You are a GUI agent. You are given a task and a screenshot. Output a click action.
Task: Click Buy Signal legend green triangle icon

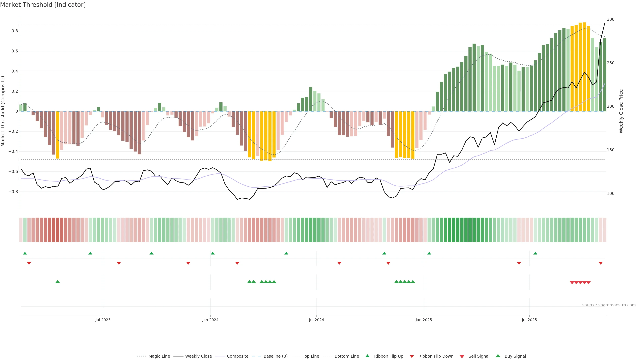tap(498, 356)
